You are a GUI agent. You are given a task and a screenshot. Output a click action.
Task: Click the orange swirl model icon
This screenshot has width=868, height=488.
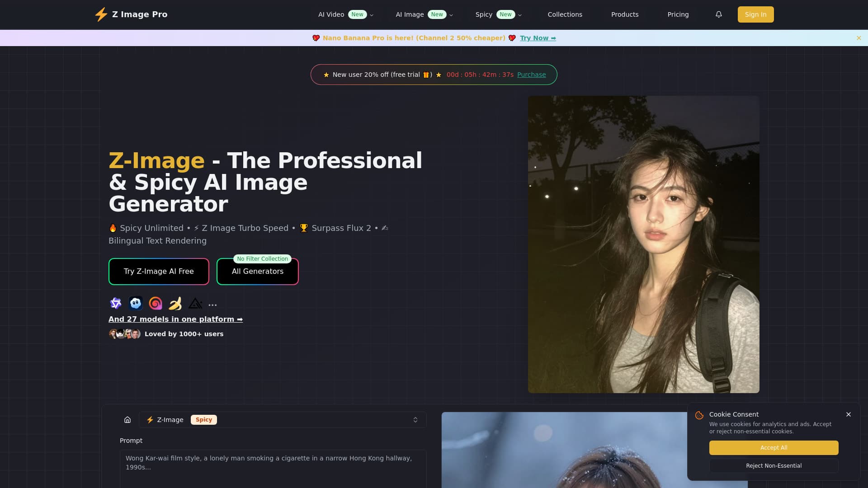[156, 303]
